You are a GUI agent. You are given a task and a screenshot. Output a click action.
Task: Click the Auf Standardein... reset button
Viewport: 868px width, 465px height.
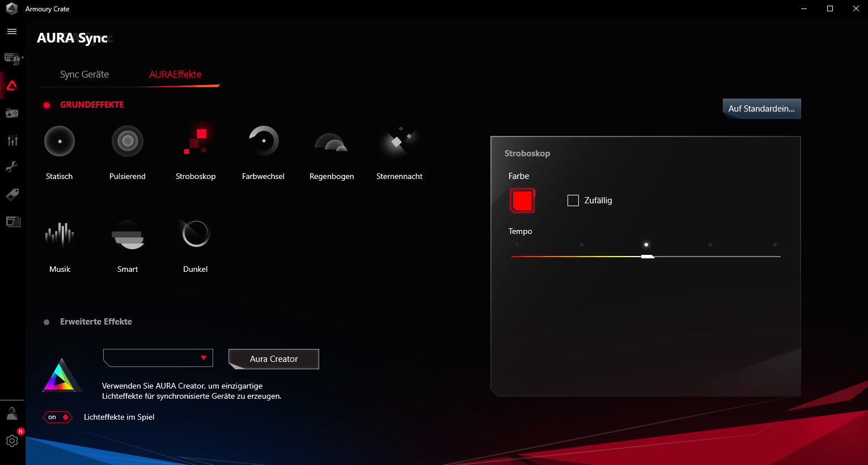pyautogui.click(x=761, y=109)
